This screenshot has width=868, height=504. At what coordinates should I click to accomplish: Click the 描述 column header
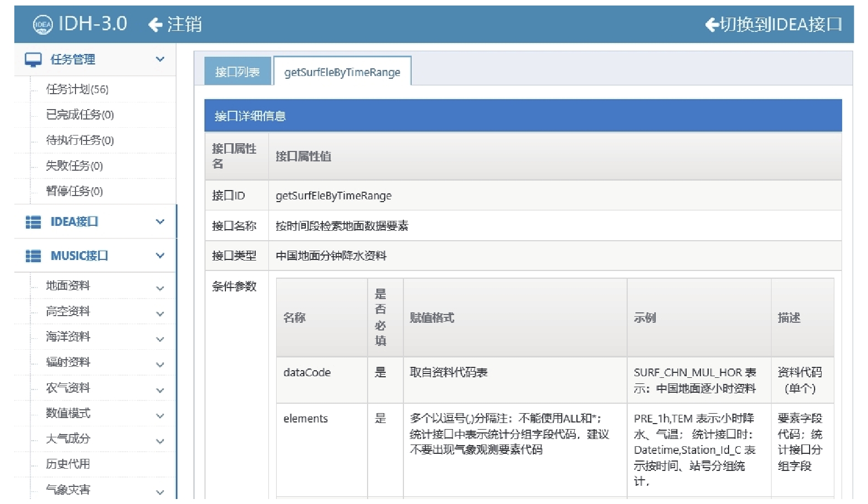(802, 317)
